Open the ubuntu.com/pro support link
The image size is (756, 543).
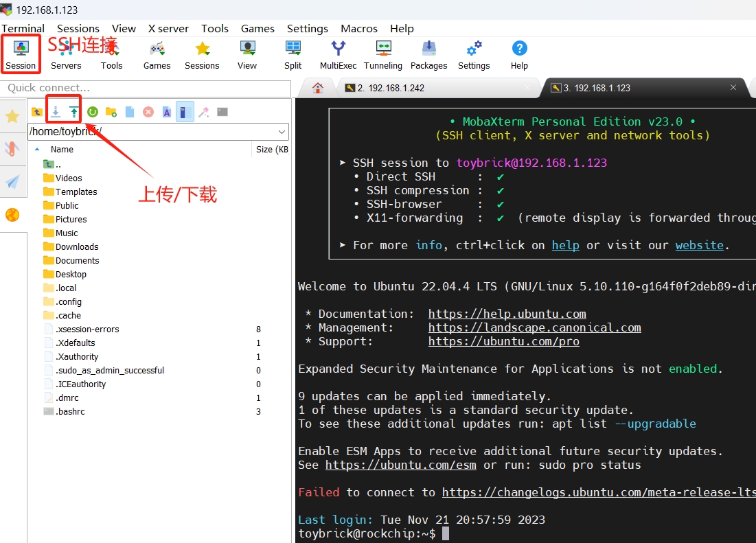point(504,342)
